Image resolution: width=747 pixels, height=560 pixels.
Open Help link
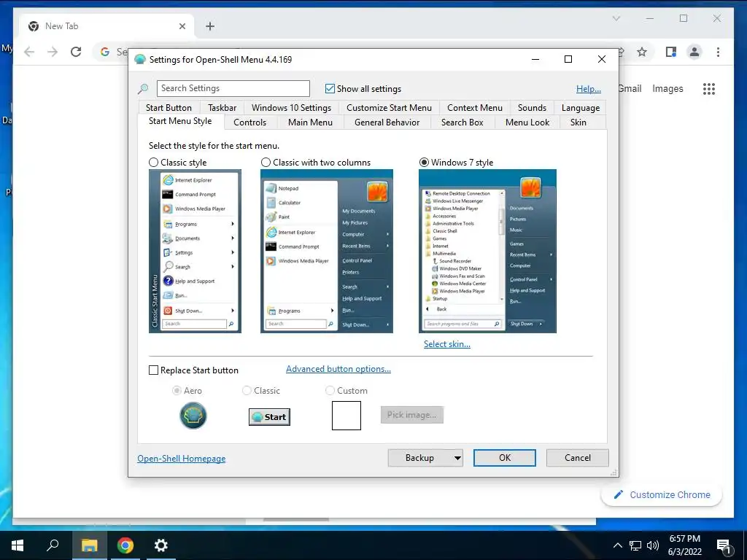pyautogui.click(x=589, y=88)
